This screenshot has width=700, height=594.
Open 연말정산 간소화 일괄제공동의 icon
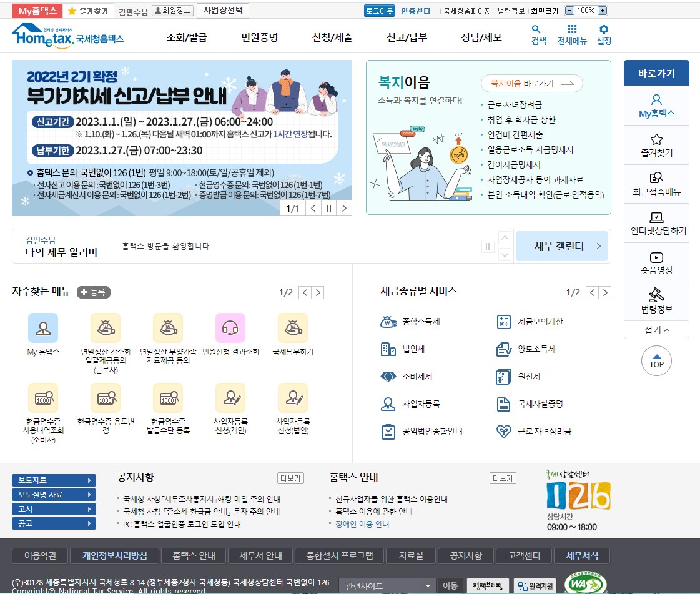(106, 329)
